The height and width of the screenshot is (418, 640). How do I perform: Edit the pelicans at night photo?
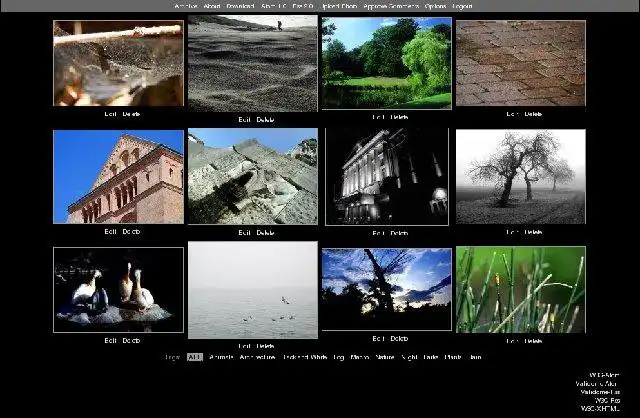click(x=110, y=340)
